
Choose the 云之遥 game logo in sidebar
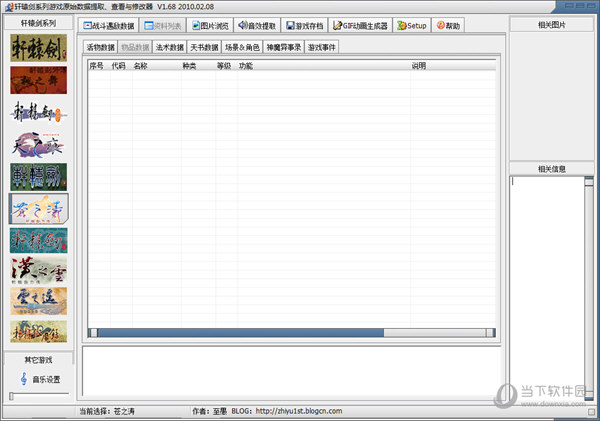click(39, 301)
